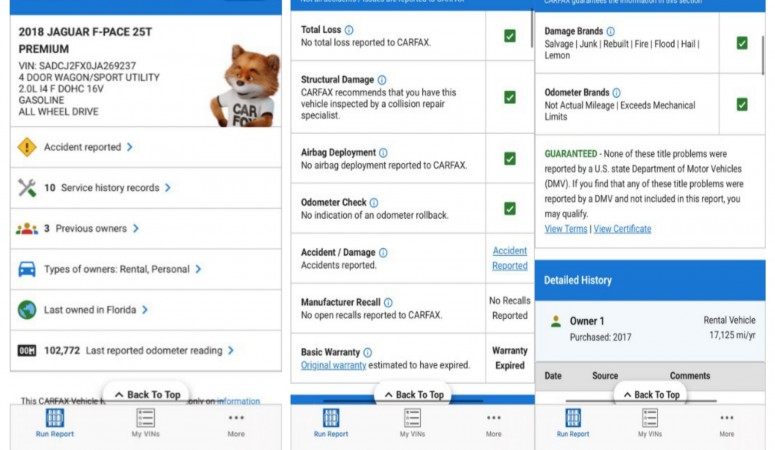Open the View Terms link

tap(565, 229)
